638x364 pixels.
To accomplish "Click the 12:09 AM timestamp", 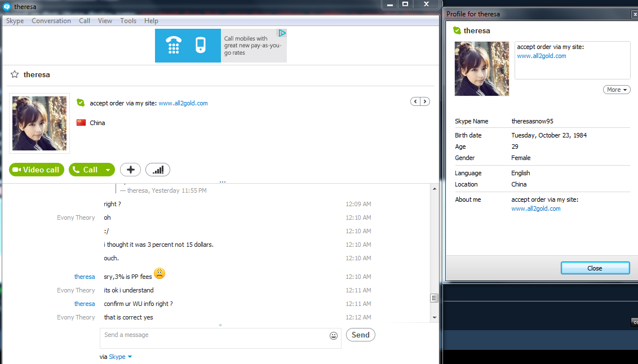I will point(358,204).
